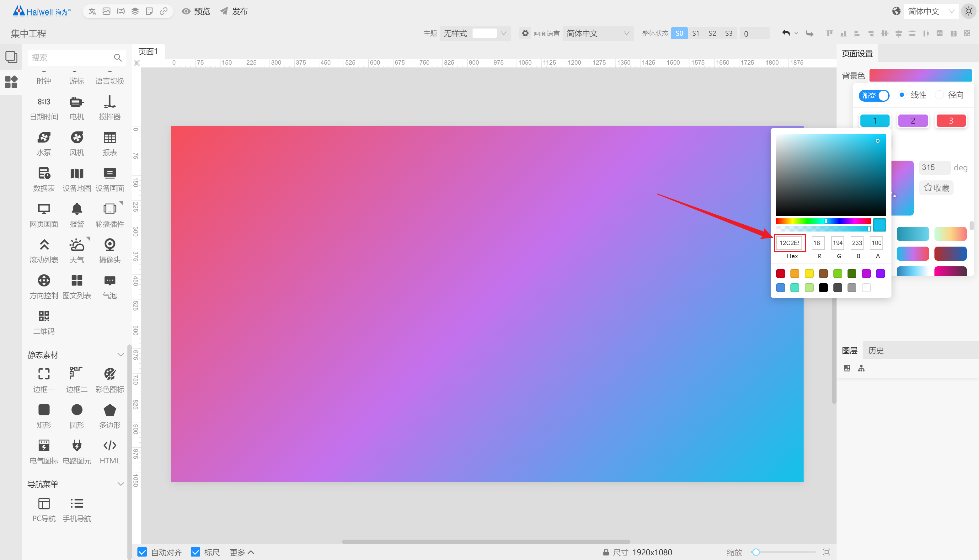Switch to the 页面1 tab

coord(148,51)
